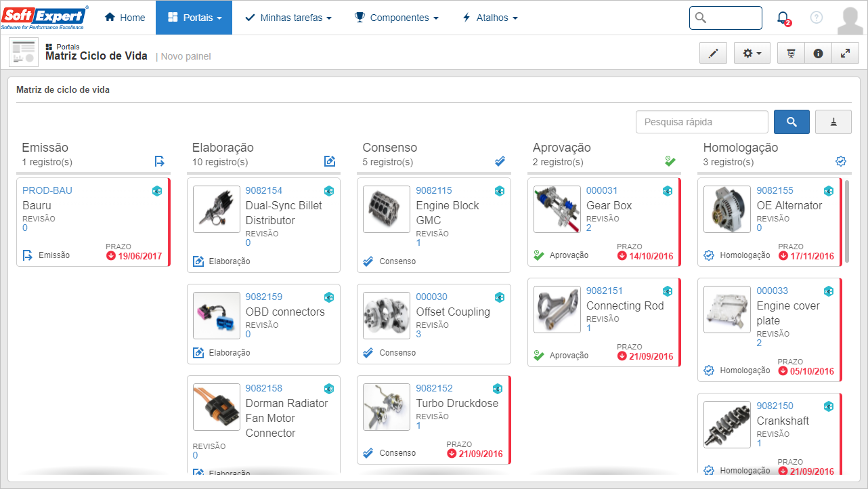
Task: Click the Dorman Radiator Fan Motor Connector title
Action: pos(286,418)
